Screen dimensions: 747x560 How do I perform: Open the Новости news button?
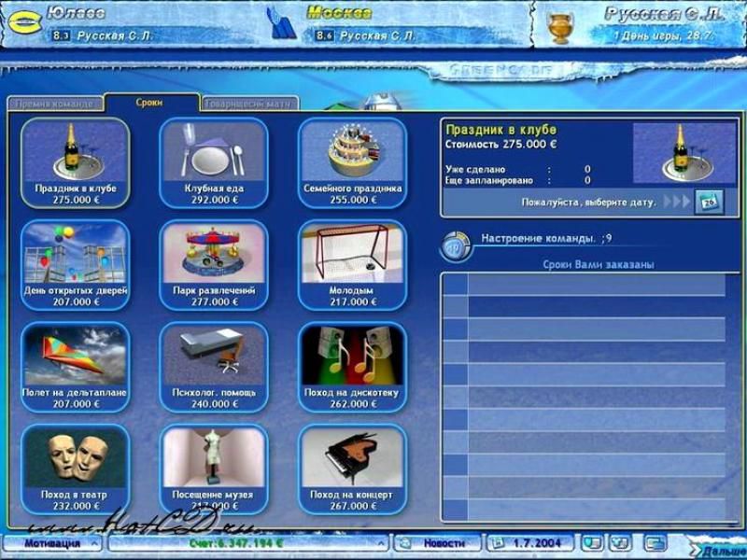pos(437,542)
